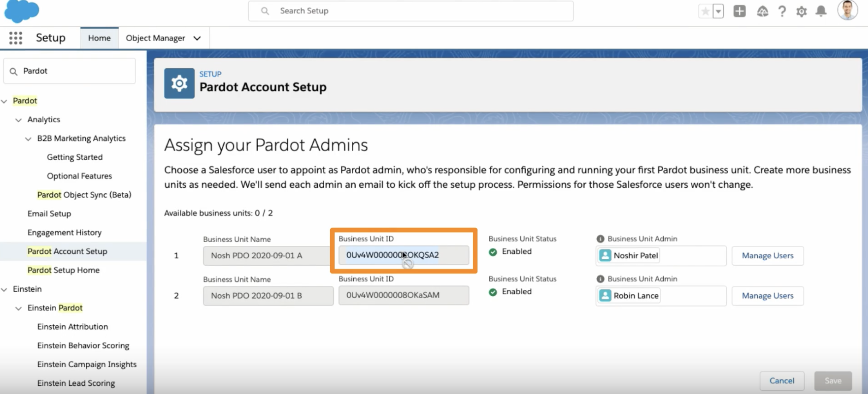Click Manage Users for Noshir Patel
The height and width of the screenshot is (394, 868).
[x=767, y=256]
